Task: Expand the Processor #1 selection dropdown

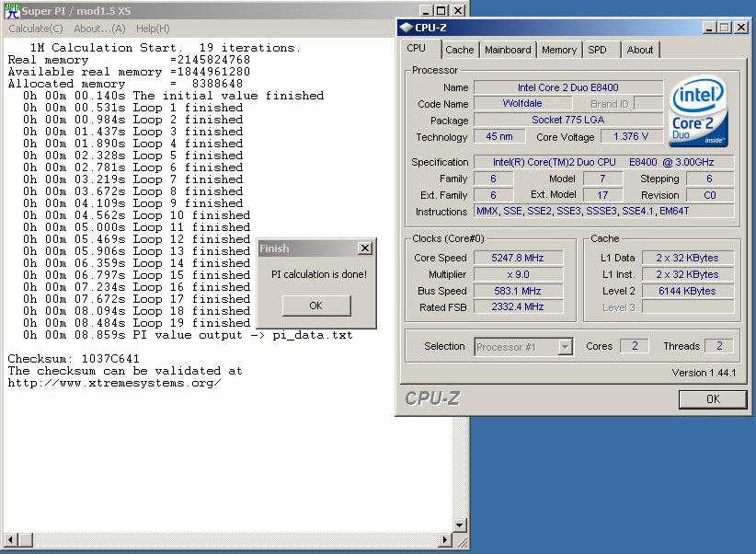Action: [x=566, y=347]
